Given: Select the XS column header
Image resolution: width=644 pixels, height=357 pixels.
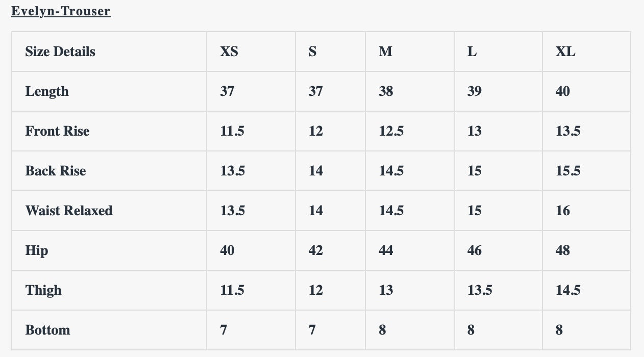Looking at the screenshot, I should tap(229, 52).
